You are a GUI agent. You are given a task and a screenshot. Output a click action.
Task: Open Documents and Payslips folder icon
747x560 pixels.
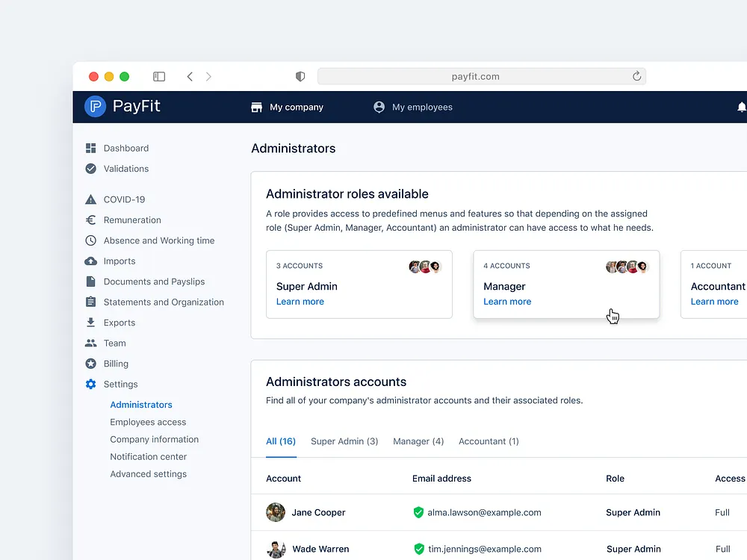click(90, 281)
